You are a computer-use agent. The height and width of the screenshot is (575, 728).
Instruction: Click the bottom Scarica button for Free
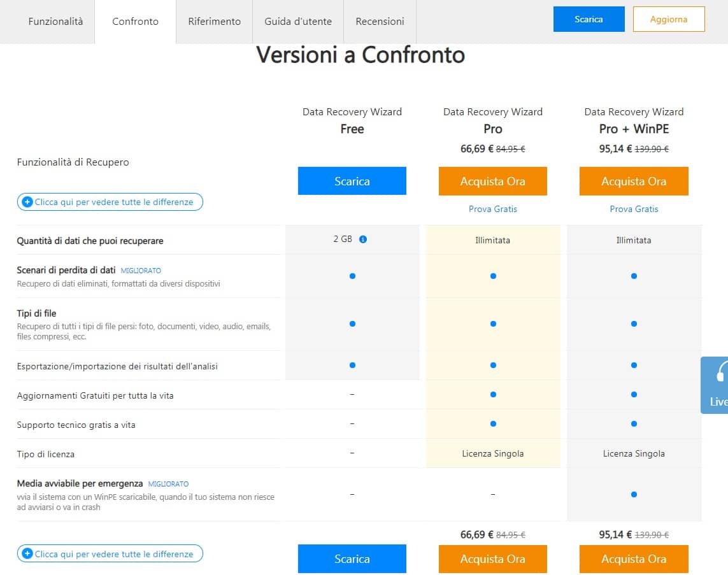(x=352, y=558)
